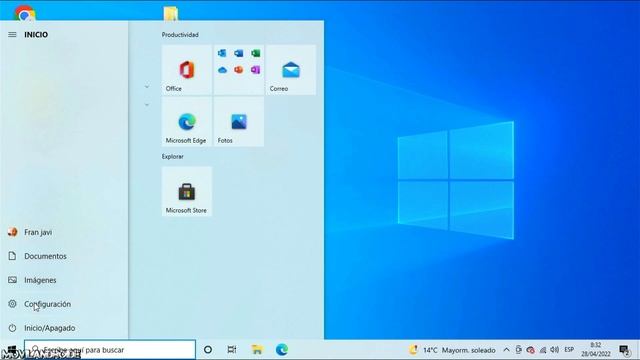Image resolution: width=640 pixels, height=360 pixels.
Task: Open the weather widget showing 14°C
Action: coord(452,350)
